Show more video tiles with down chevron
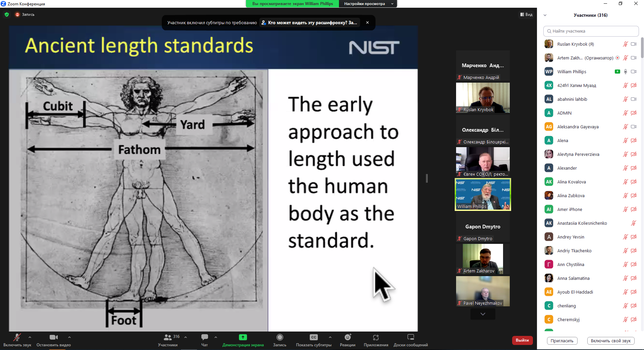The image size is (644, 350). coord(483,314)
